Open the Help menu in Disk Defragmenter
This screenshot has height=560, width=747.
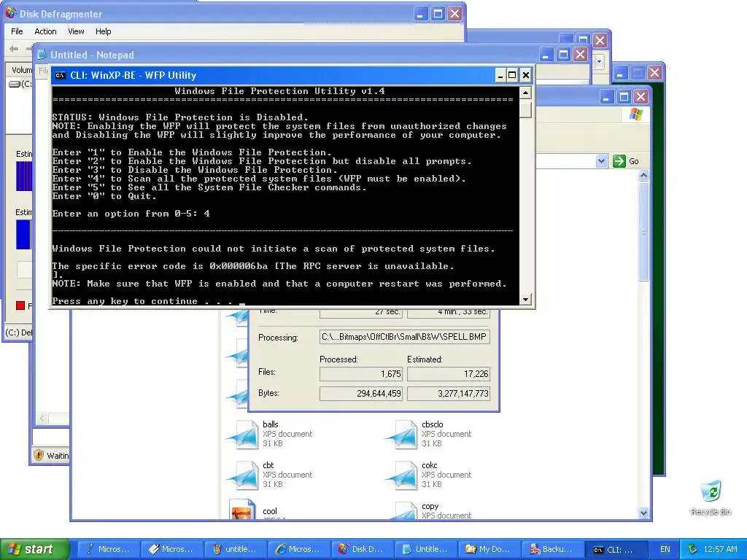tap(103, 31)
